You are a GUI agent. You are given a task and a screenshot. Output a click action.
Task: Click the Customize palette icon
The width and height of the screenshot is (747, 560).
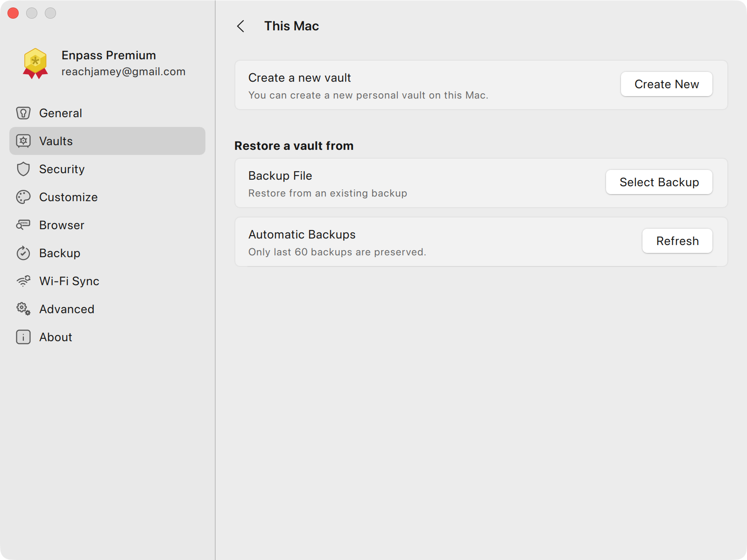click(x=23, y=197)
